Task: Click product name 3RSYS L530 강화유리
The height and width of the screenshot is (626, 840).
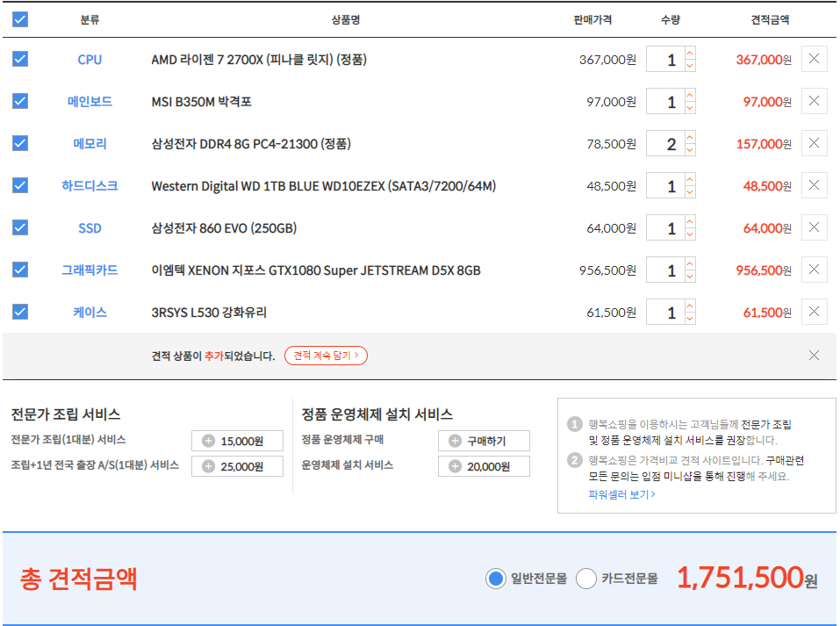Action: 209,313
